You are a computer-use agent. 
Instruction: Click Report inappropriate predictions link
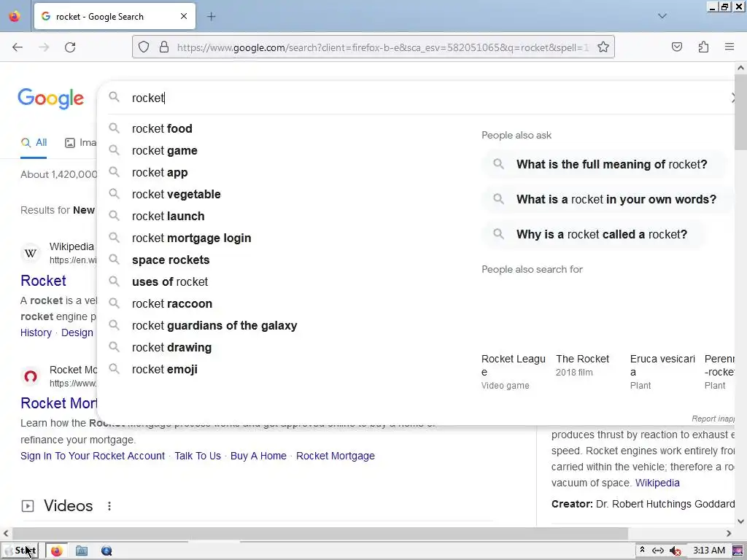click(x=713, y=419)
